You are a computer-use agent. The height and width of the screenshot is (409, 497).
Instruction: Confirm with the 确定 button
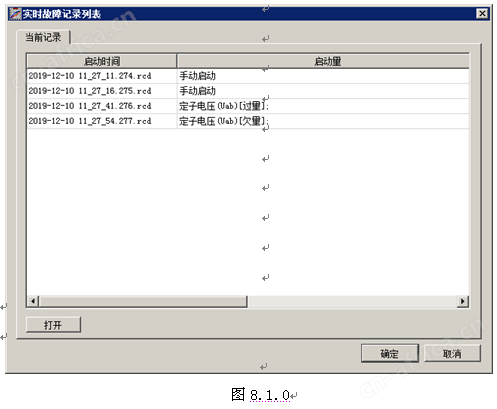coord(389,353)
